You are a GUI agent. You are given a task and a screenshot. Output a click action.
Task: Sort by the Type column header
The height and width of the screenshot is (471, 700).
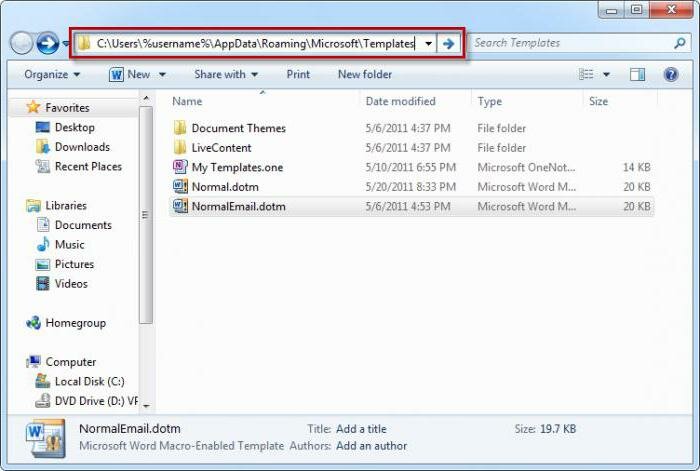pyautogui.click(x=489, y=101)
